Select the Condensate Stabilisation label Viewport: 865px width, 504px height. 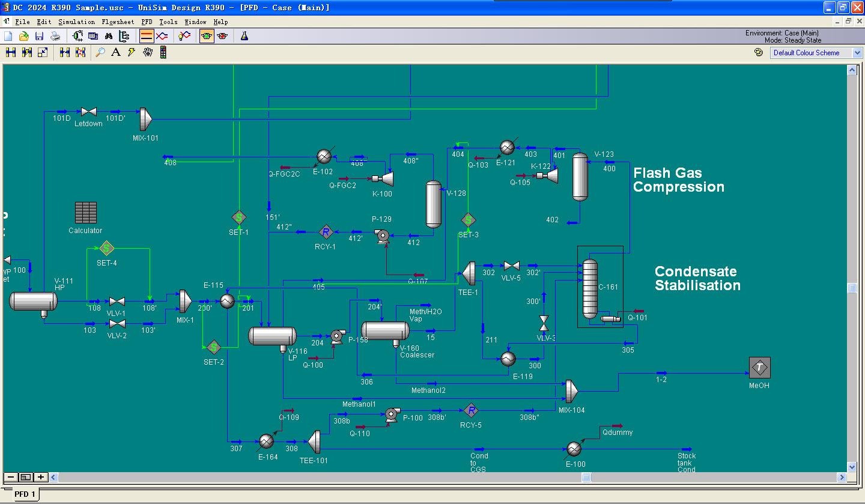tap(697, 279)
